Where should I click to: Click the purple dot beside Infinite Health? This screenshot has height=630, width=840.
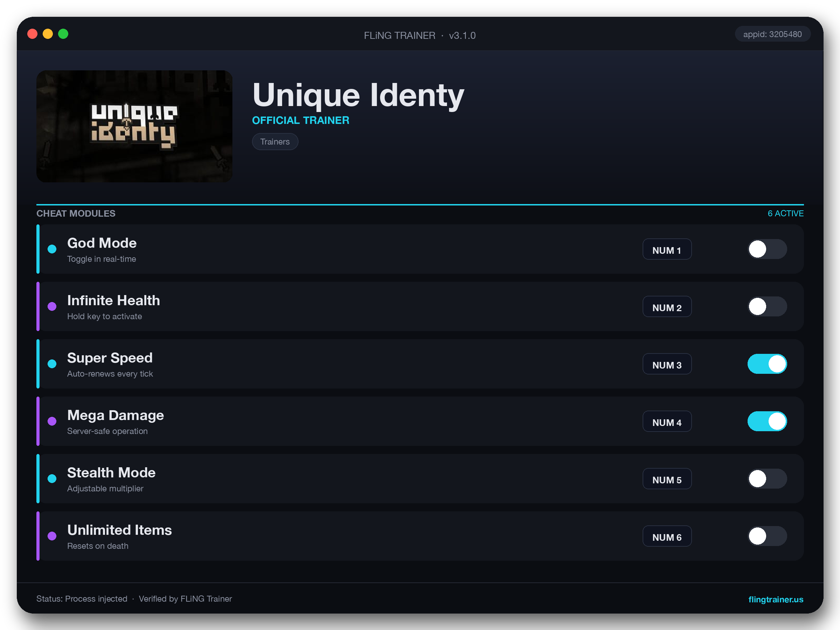click(x=52, y=307)
